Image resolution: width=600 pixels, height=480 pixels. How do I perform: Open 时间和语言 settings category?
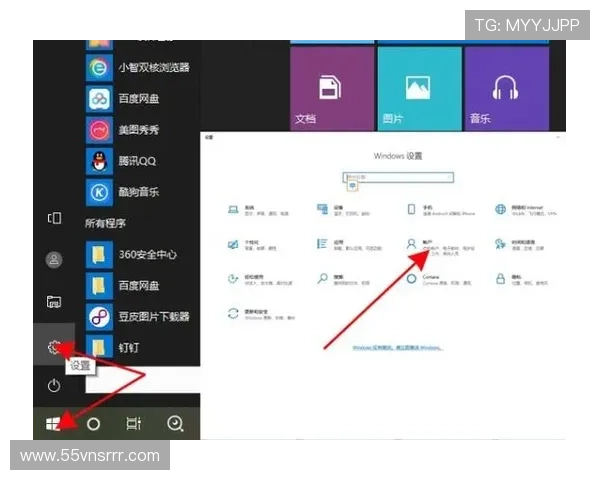tap(519, 245)
